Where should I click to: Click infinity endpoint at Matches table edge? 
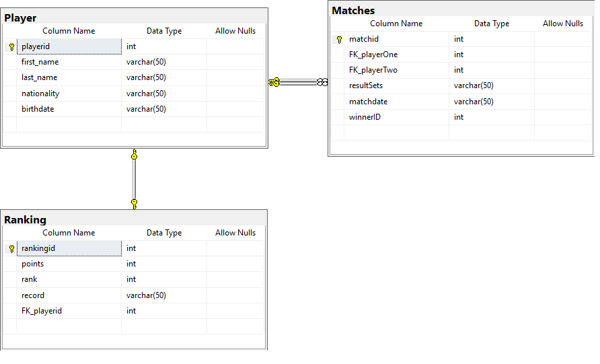tap(322, 82)
